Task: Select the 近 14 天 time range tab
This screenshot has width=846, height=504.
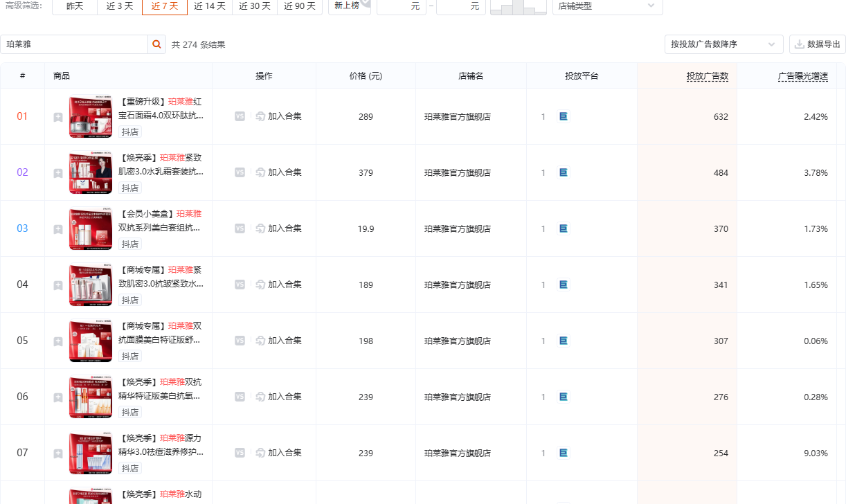Action: [x=209, y=6]
